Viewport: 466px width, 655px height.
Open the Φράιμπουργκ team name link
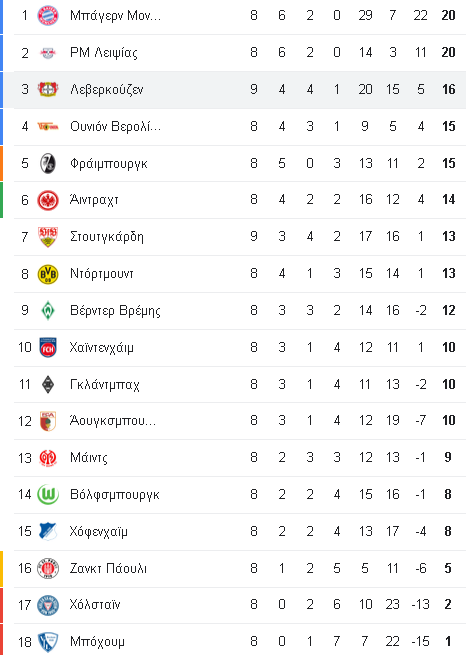(x=109, y=163)
